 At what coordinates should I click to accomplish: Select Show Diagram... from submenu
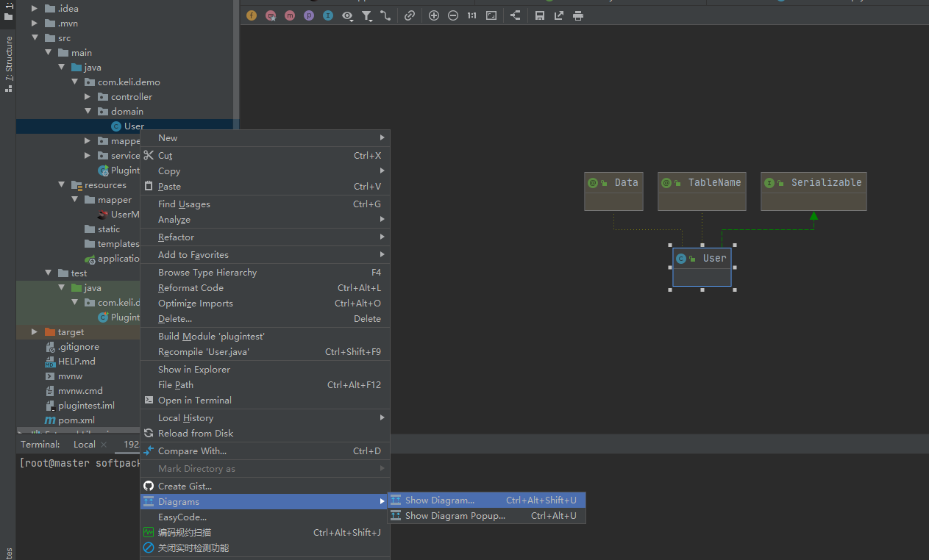coord(439,500)
